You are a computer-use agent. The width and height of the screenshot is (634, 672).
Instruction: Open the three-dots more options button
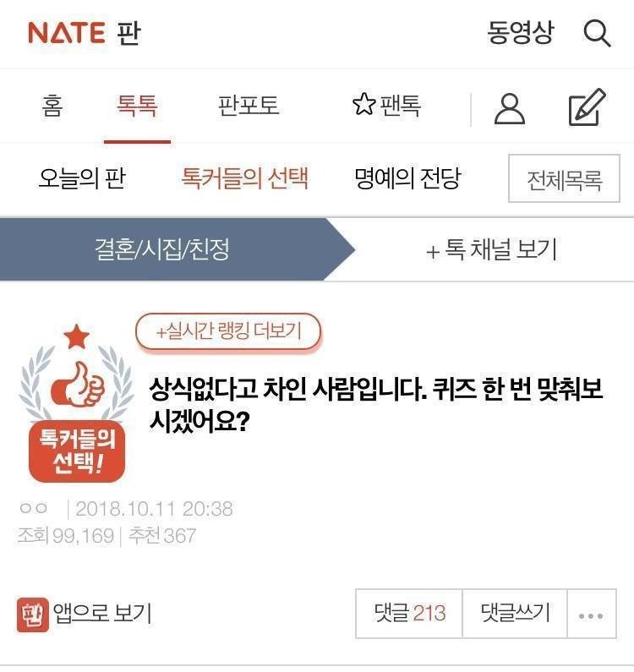click(591, 615)
